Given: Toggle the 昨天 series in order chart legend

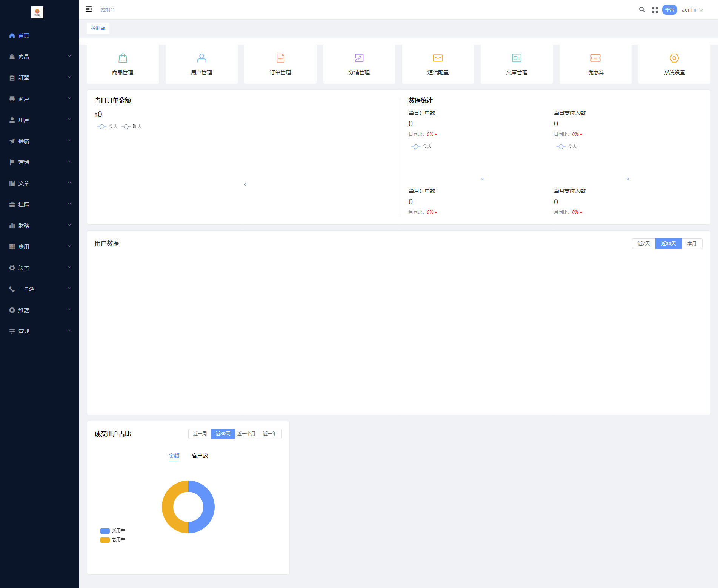Looking at the screenshot, I should coord(132,127).
